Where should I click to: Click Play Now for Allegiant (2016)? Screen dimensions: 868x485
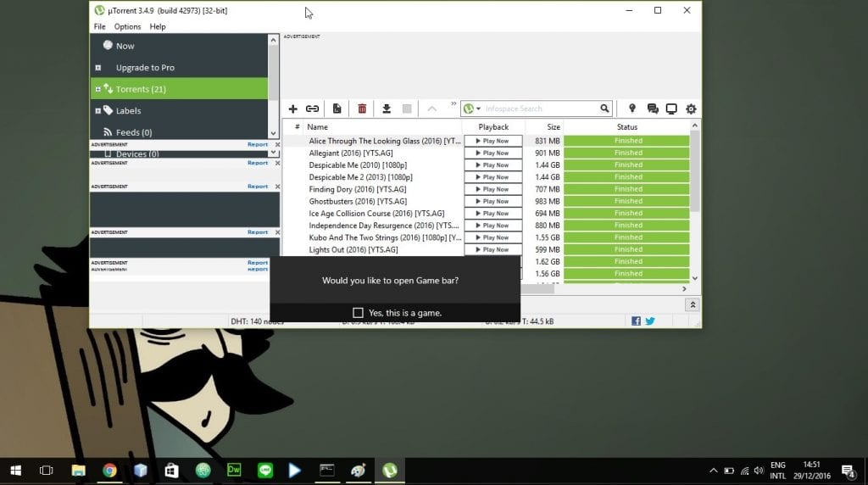point(492,153)
